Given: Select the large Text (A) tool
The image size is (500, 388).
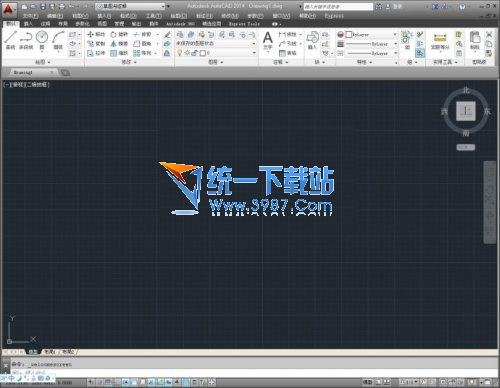Looking at the screenshot, I should pos(268,40).
